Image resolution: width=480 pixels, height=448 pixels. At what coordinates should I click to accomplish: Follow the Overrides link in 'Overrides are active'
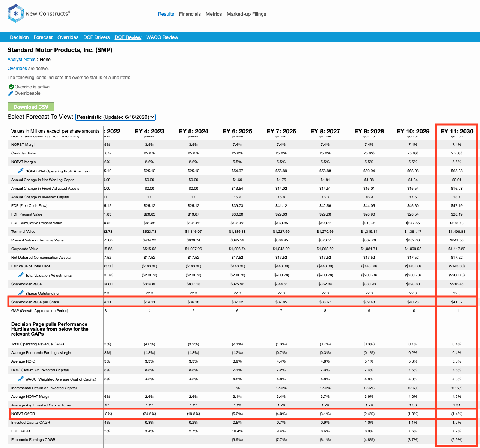(x=17, y=69)
